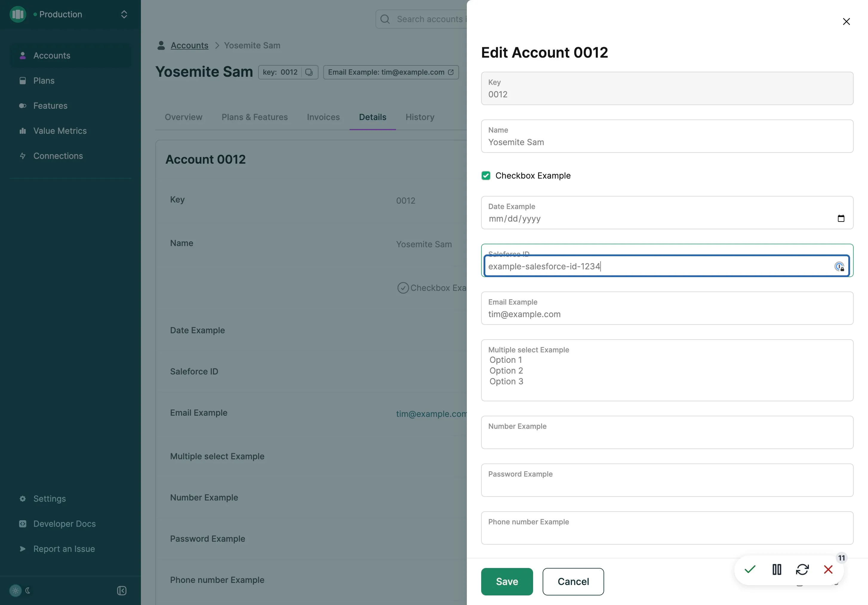Select Option 3 in Multiple select Example
This screenshot has height=605, width=868.
click(x=506, y=382)
